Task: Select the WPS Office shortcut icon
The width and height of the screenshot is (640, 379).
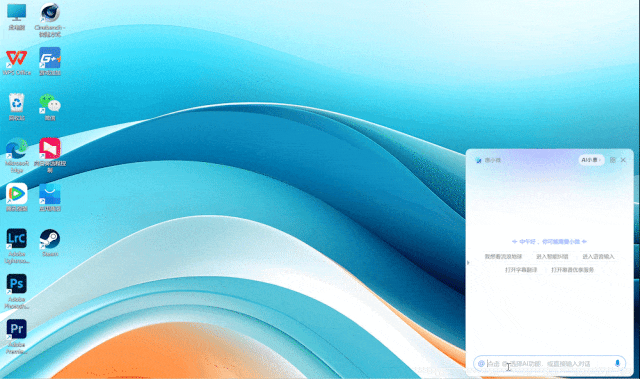Action: [x=17, y=58]
